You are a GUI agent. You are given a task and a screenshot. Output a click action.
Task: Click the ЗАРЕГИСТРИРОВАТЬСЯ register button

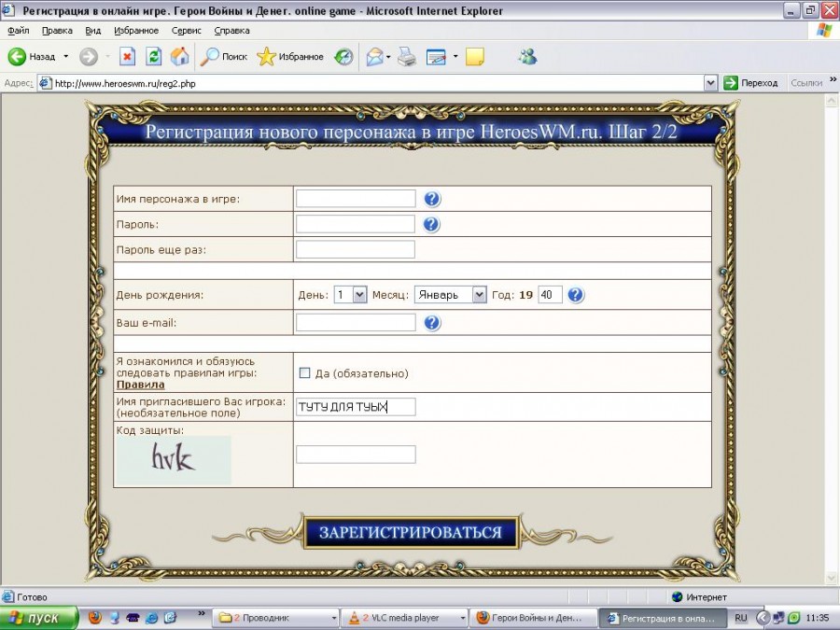[411, 533]
